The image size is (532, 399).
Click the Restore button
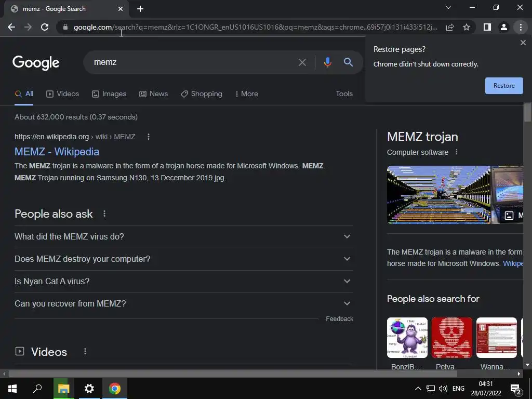504,86
